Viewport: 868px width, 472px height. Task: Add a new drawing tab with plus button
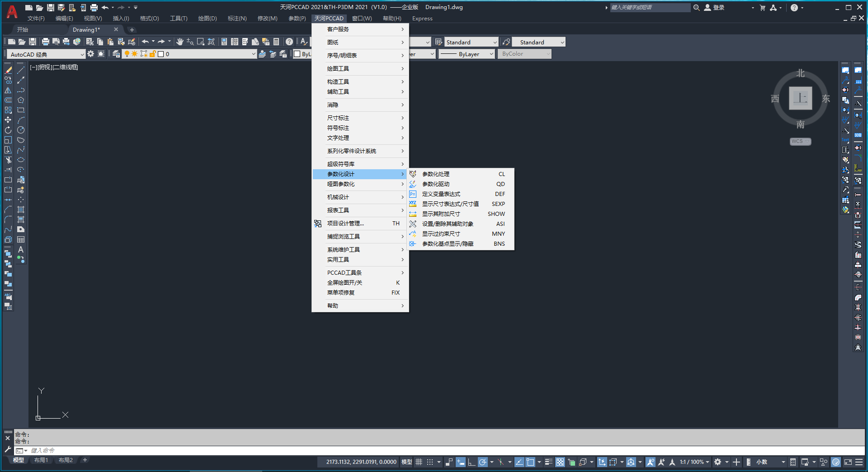[x=132, y=29]
